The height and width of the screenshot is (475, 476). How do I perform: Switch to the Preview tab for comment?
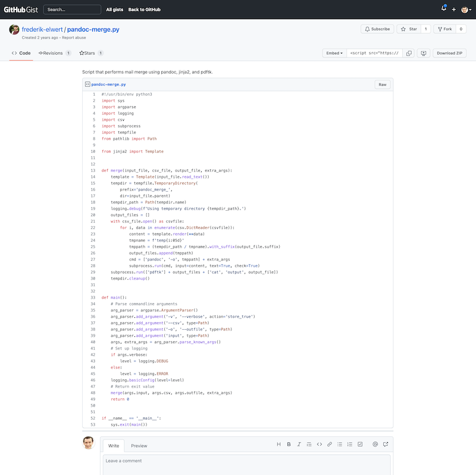(x=139, y=445)
